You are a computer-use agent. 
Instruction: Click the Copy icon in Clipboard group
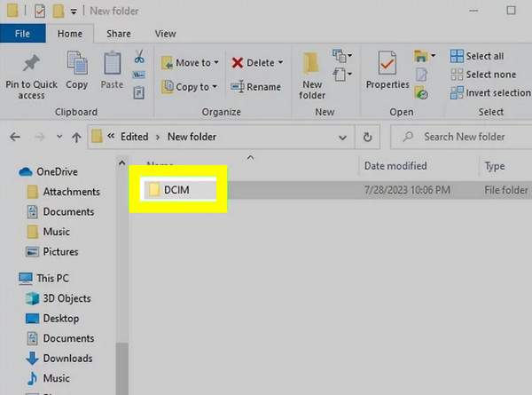point(77,63)
